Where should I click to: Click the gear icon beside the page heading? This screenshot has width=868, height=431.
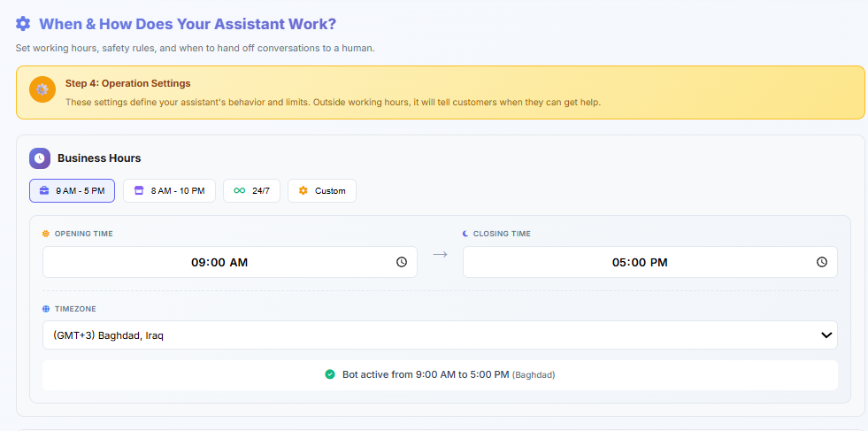(23, 24)
